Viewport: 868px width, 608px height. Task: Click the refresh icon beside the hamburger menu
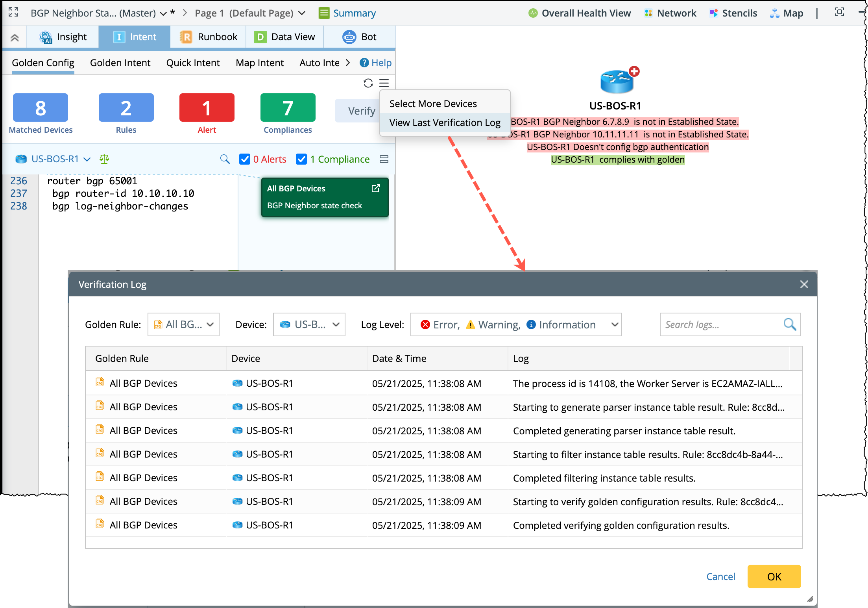click(368, 83)
